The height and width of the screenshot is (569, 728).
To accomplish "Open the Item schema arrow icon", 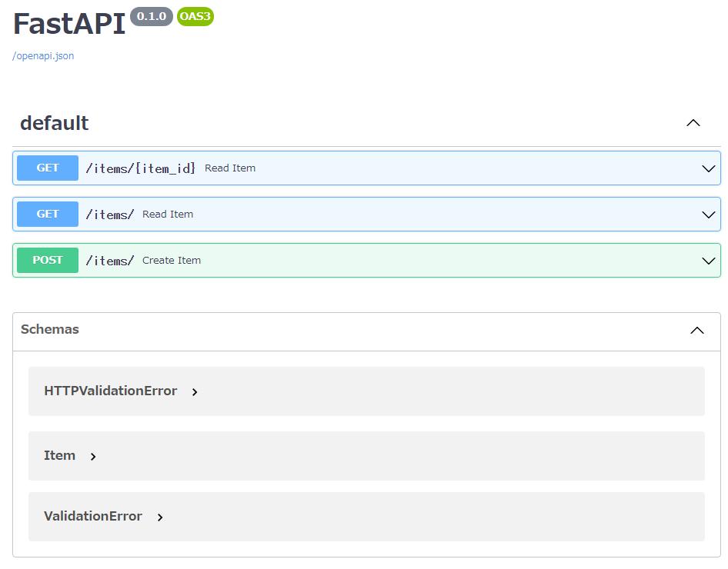I will pos(92,456).
